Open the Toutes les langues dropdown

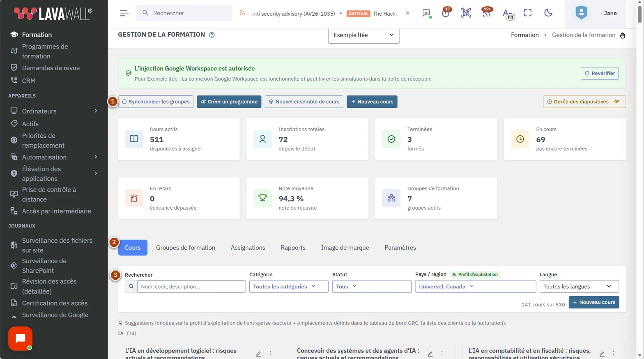(579, 287)
